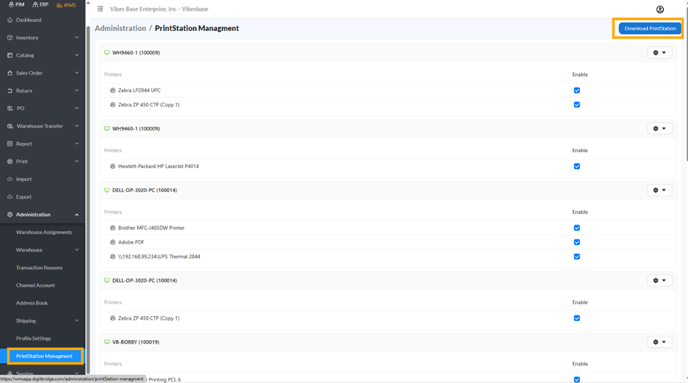Toggle the sidebar hamburger menu icon
Viewport: 688px width, 383px height.
coord(100,9)
